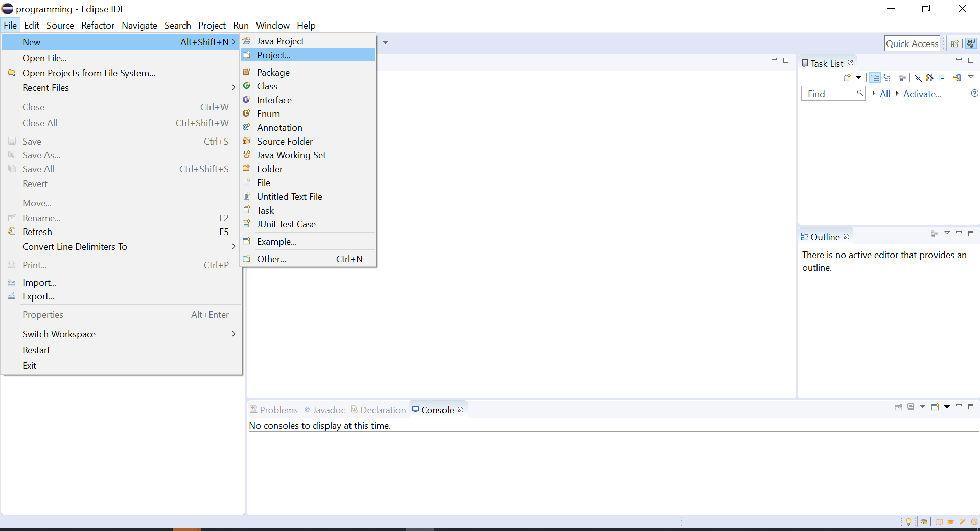Click the Tip of the Day lightbulb icon
Viewport: 980px width, 531px height.
pyautogui.click(x=908, y=522)
